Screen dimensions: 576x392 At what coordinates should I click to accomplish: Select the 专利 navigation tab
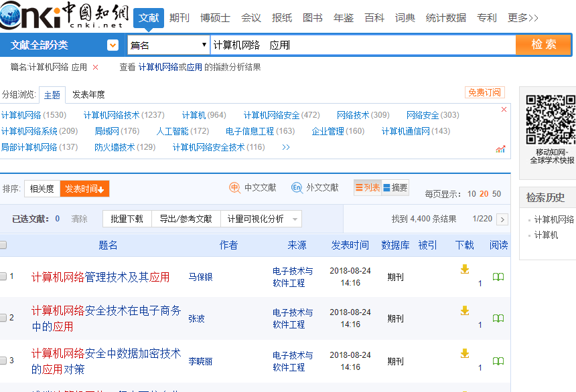(487, 17)
